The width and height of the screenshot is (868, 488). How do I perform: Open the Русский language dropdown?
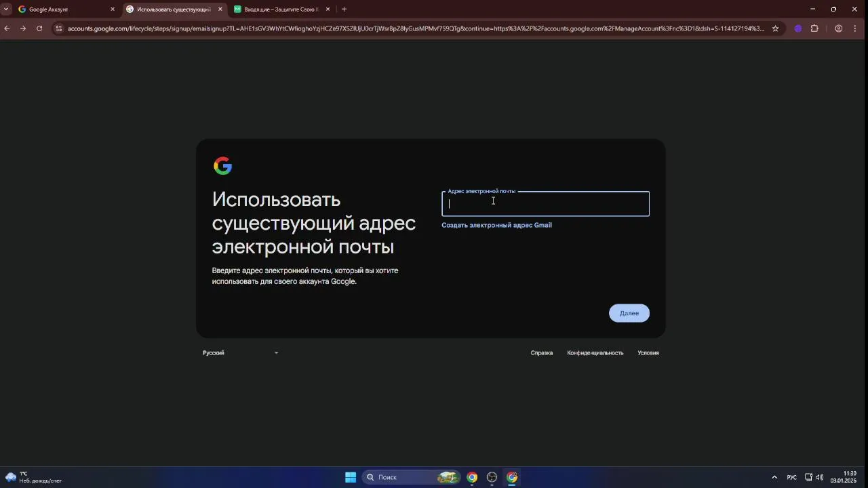click(240, 352)
